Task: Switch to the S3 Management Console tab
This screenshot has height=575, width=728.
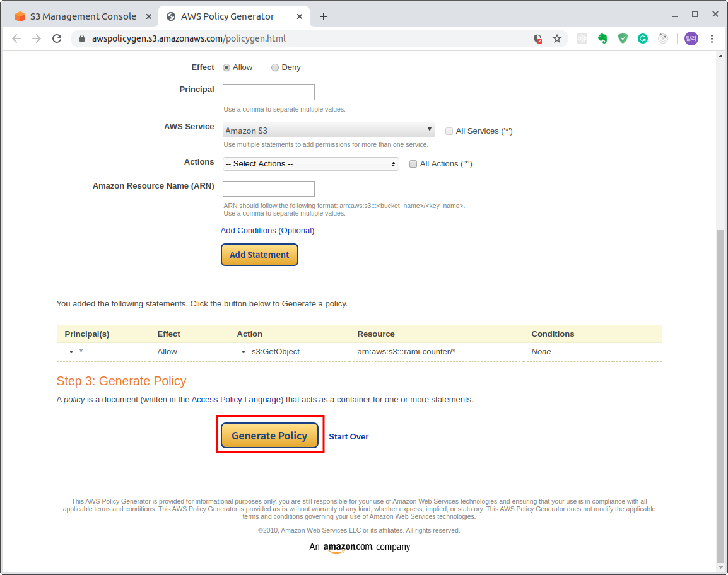Action: (83, 16)
